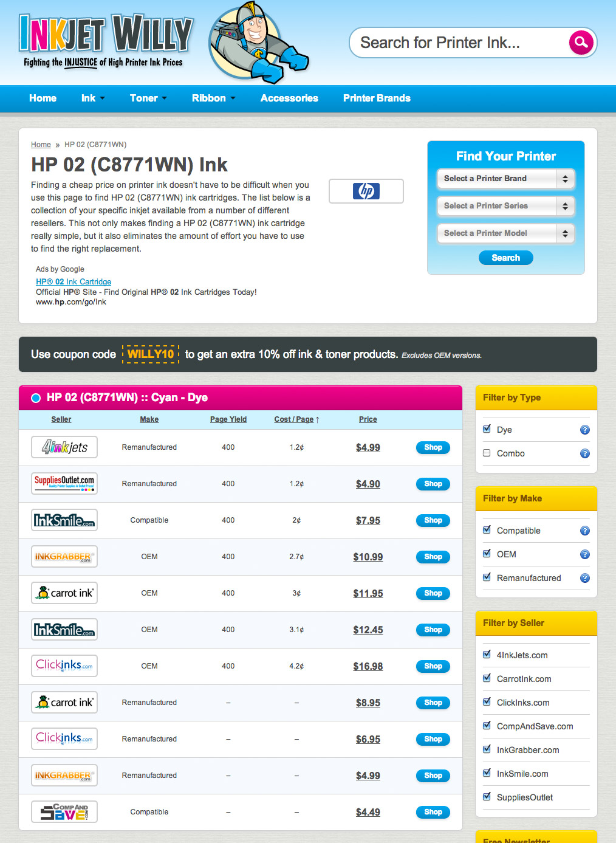
Task: Uncheck the CompAndSave.com seller filter
Action: 487,726
